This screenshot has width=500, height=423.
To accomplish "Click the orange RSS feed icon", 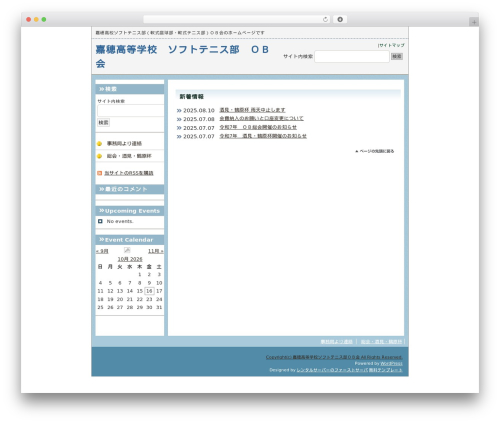I will (99, 173).
